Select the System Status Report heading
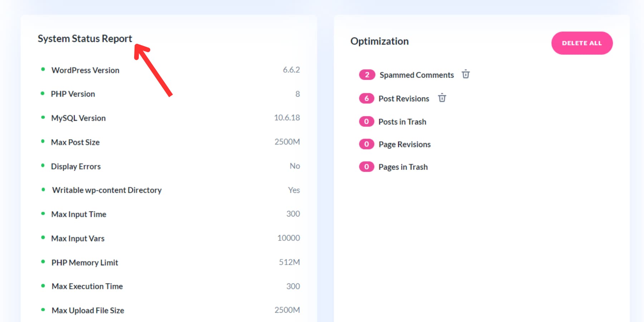The height and width of the screenshot is (322, 644). click(x=85, y=38)
